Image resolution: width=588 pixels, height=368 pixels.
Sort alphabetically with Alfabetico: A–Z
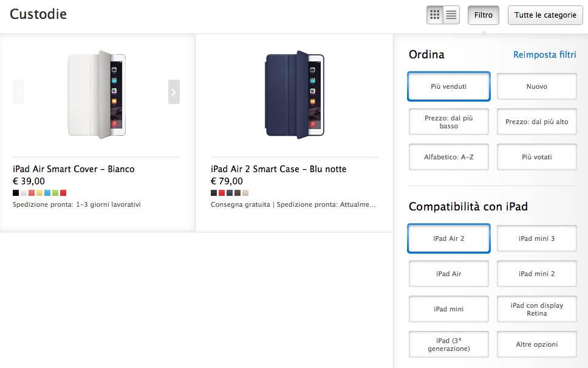[x=449, y=157]
